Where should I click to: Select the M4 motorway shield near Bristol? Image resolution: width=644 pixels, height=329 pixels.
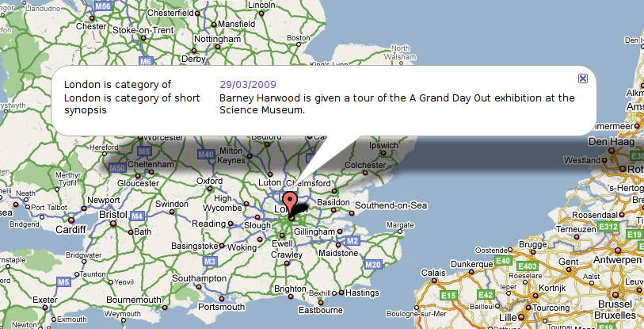(x=137, y=216)
